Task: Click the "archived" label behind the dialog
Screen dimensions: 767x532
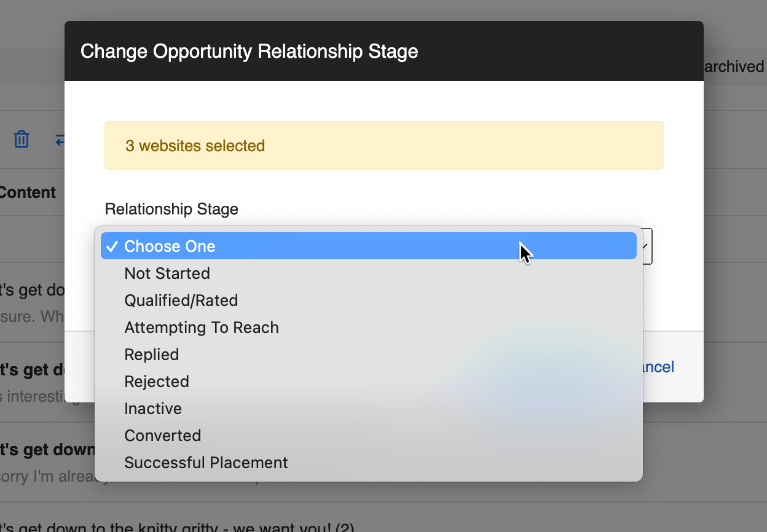Action: coord(734,66)
